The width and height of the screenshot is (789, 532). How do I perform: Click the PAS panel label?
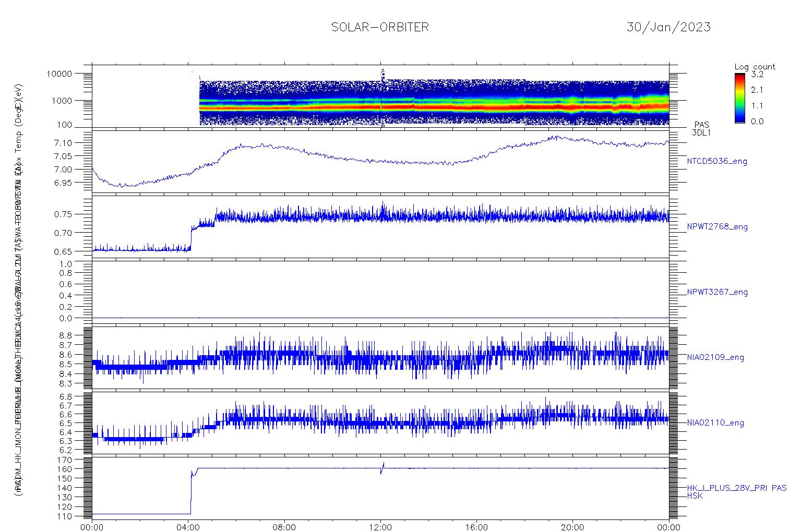pyautogui.click(x=701, y=125)
